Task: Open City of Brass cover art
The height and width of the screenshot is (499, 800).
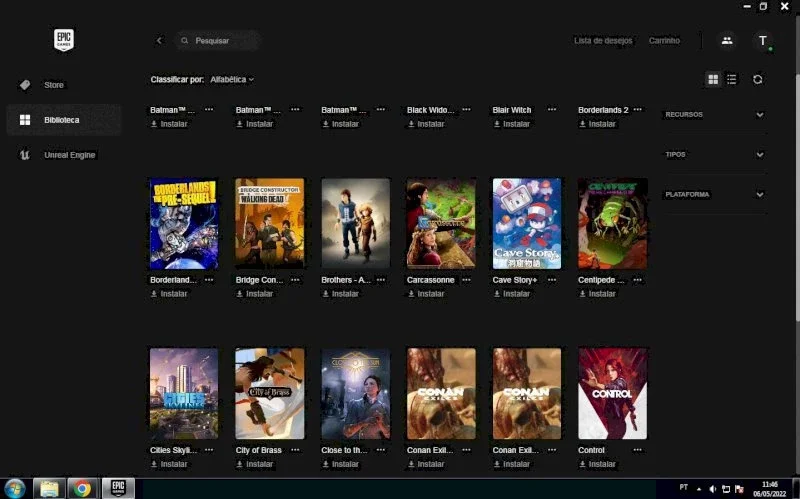Action: (x=270, y=393)
